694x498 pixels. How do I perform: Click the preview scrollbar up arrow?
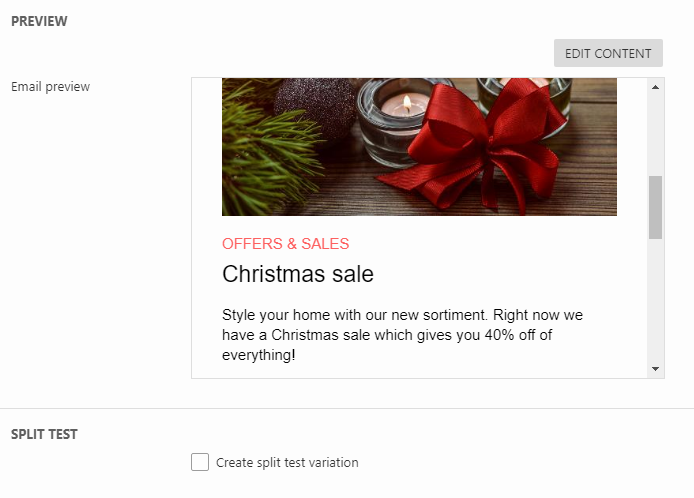click(x=655, y=87)
